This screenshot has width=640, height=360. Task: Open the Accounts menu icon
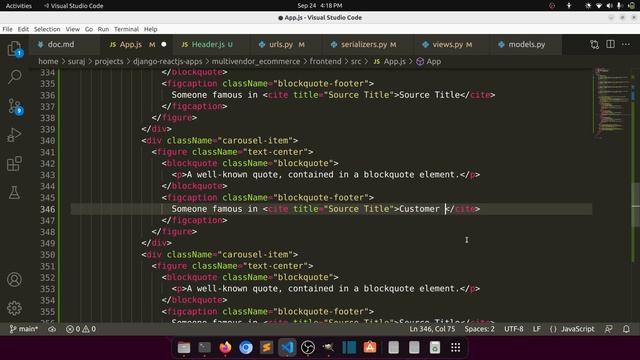point(14,280)
